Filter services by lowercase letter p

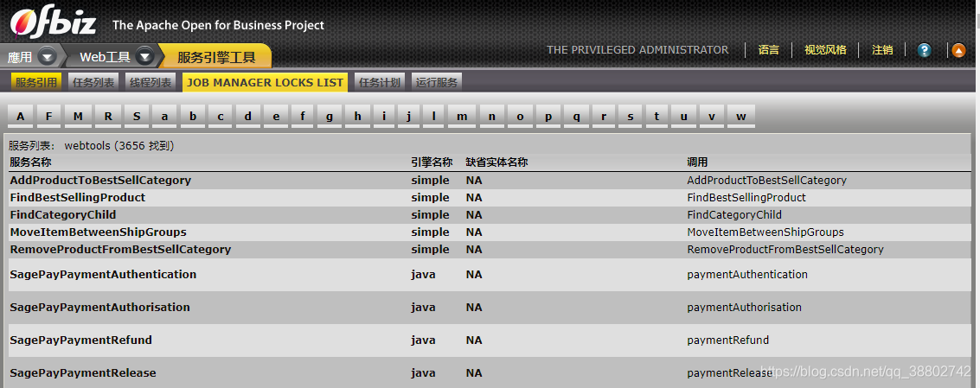point(548,116)
